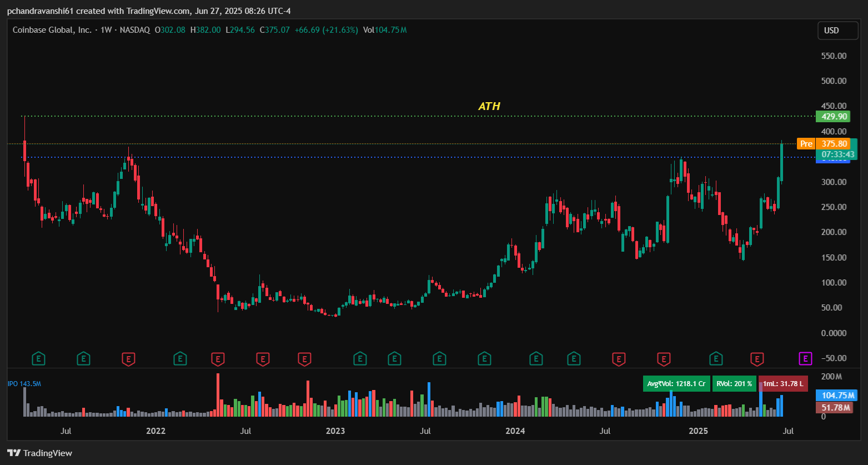Click the −50.00 price axis label
Image resolution: width=868 pixels, height=465 pixels.
point(832,358)
